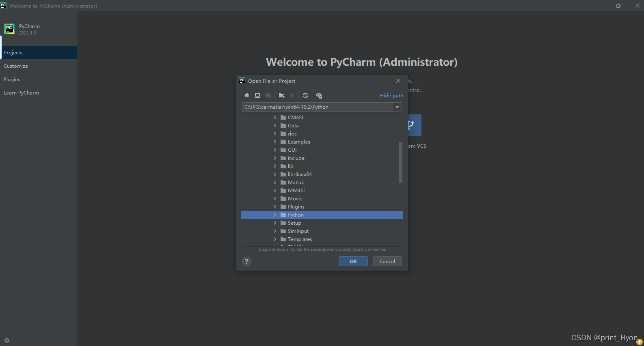Click the Cancel button
Viewport: 644px width, 346px height.
click(387, 261)
